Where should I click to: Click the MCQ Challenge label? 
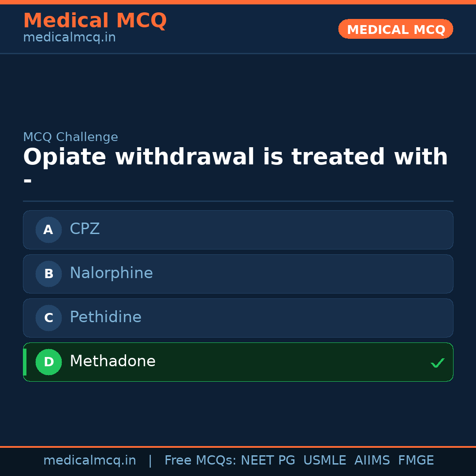click(x=71, y=137)
